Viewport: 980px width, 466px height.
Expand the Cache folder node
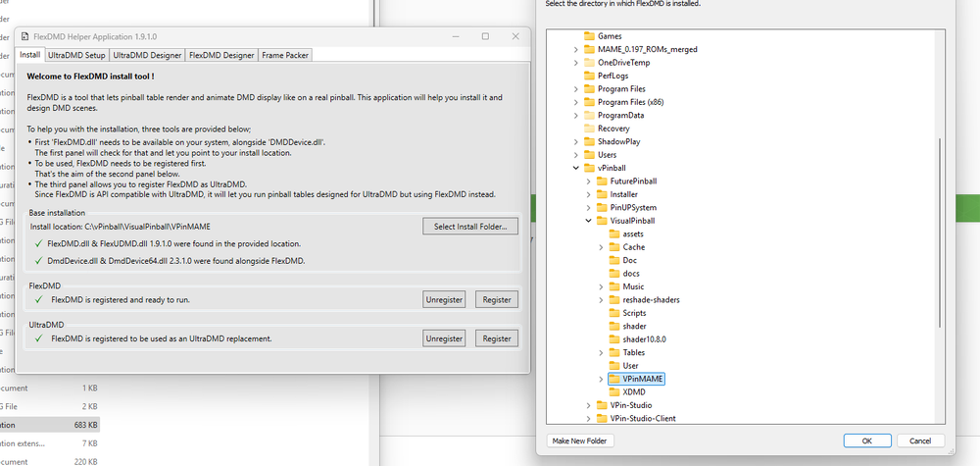(x=601, y=247)
